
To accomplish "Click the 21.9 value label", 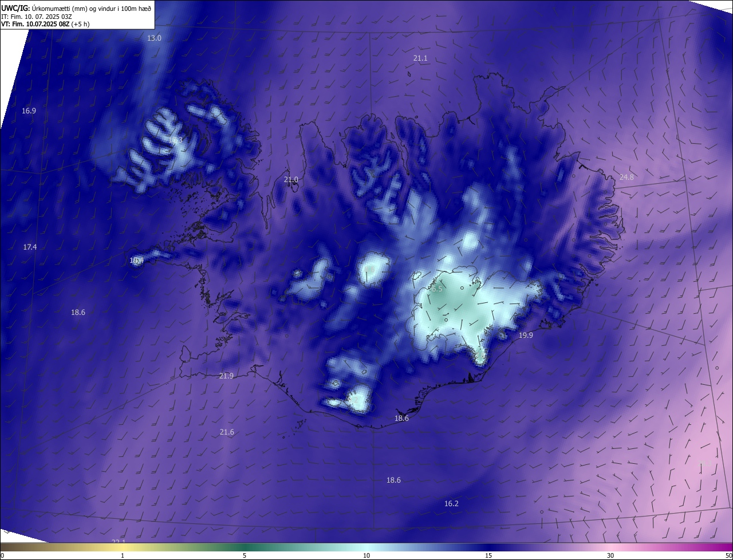I will pos(226,376).
